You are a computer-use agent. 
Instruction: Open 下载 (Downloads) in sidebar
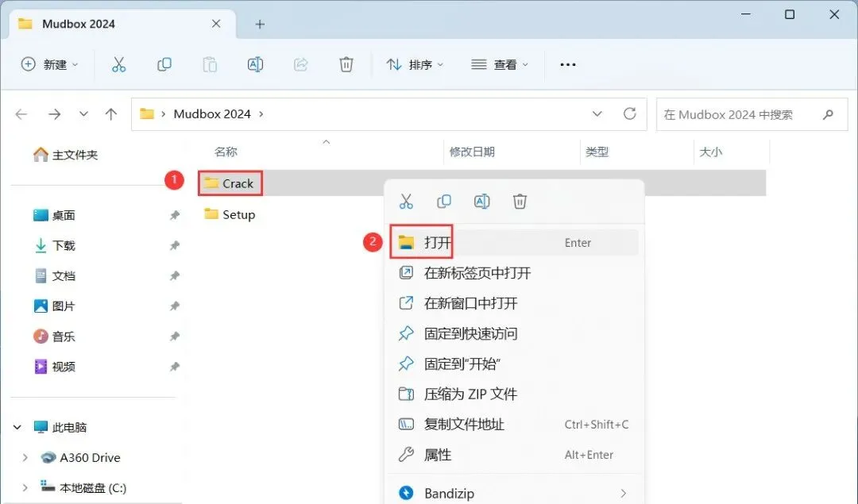pos(54,245)
